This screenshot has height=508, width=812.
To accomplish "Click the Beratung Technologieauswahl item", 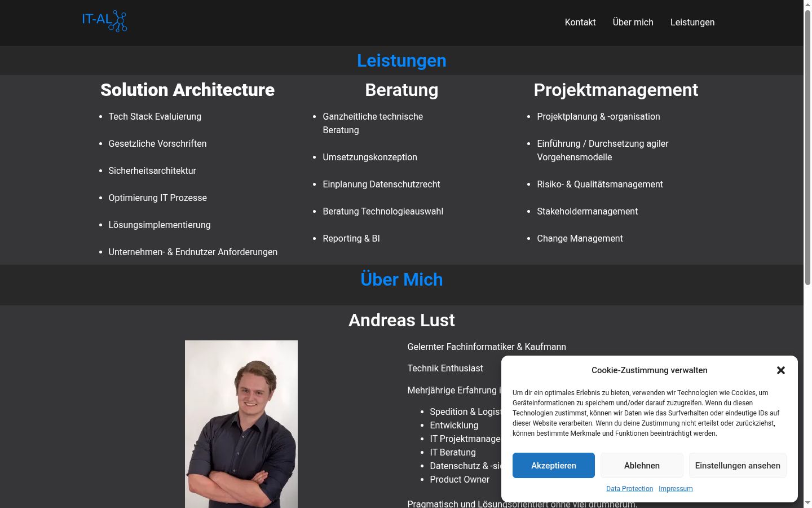I will pyautogui.click(x=383, y=212).
